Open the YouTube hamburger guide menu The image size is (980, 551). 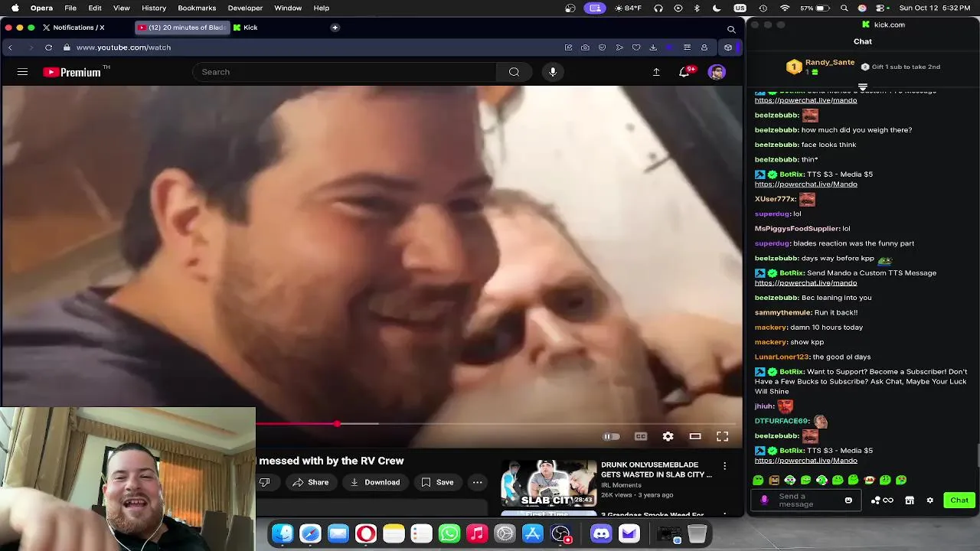(22, 72)
